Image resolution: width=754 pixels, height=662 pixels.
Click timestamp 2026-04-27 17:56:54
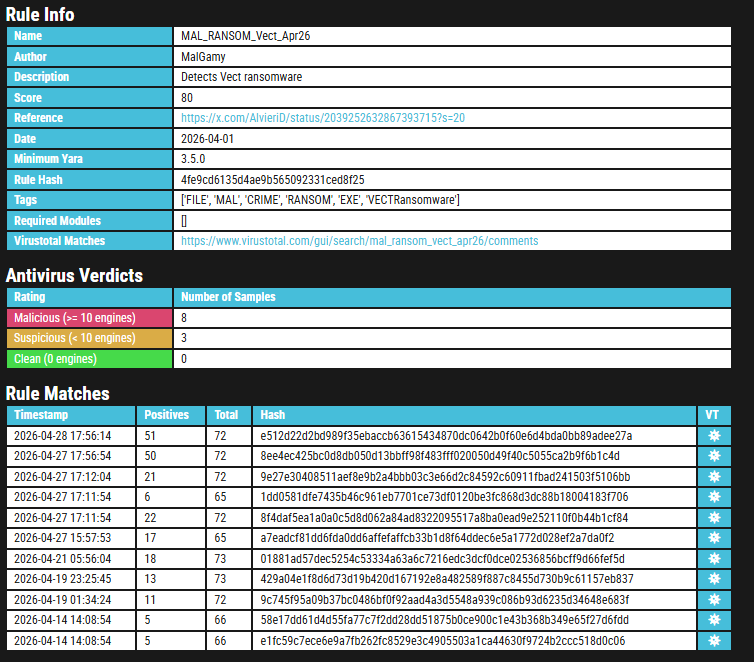[63, 456]
